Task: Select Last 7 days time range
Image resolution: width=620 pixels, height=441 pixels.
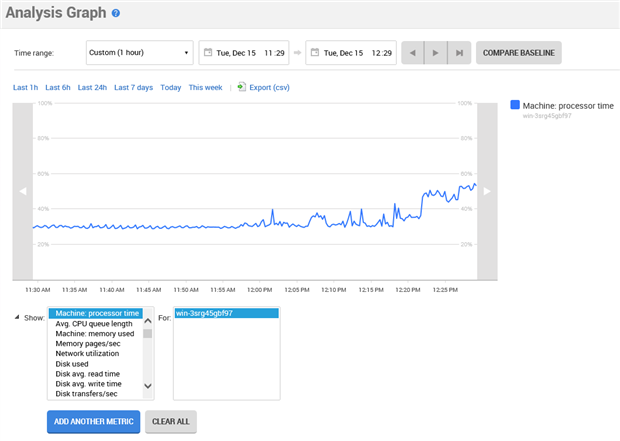Action: (133, 88)
